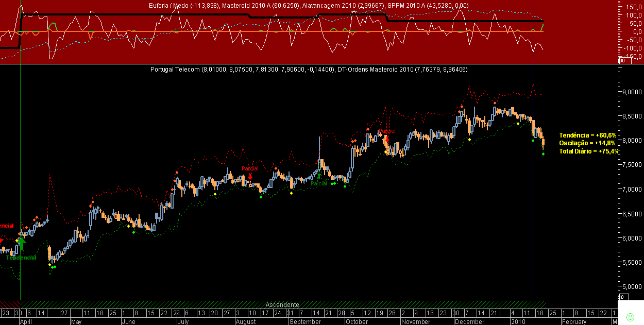Screen dimensions: 644x325
Task: Click the May month label
Action: pos(76,321)
